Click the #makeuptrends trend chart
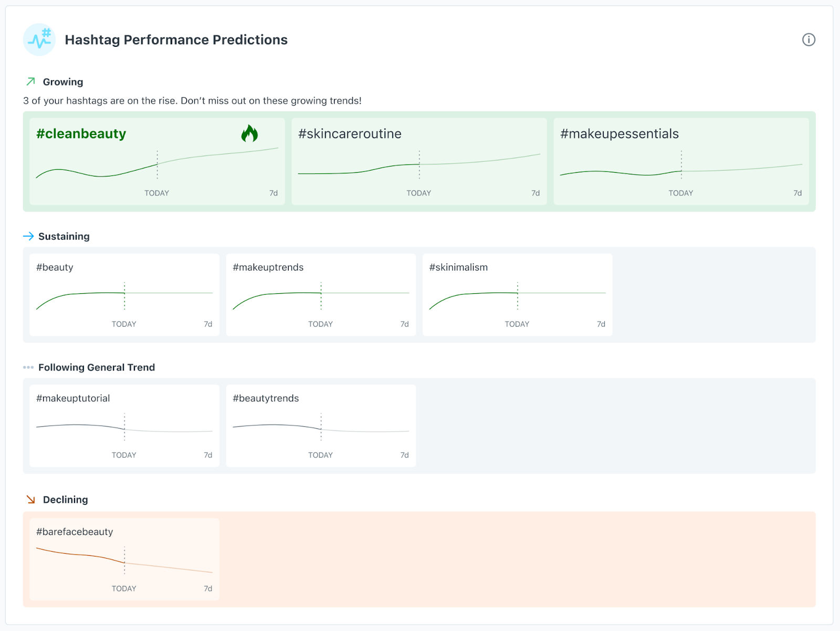The image size is (840, 631). point(321,296)
